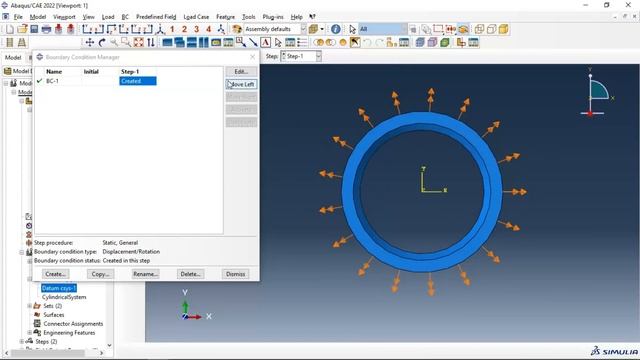Image resolution: width=640 pixels, height=360 pixels.
Task: Enable the wireframe render style cube icon
Action: point(479,29)
